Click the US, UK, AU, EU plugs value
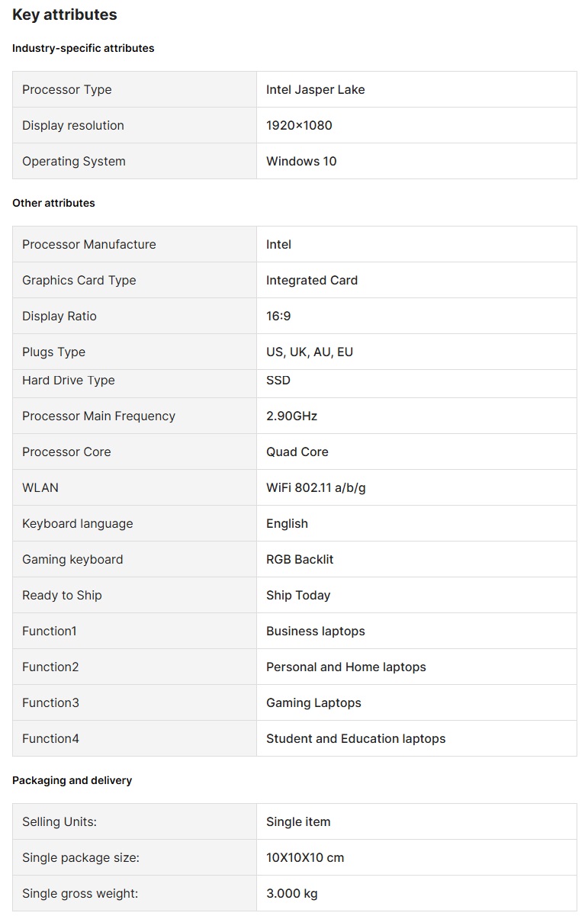The width and height of the screenshot is (588, 916). click(x=309, y=352)
